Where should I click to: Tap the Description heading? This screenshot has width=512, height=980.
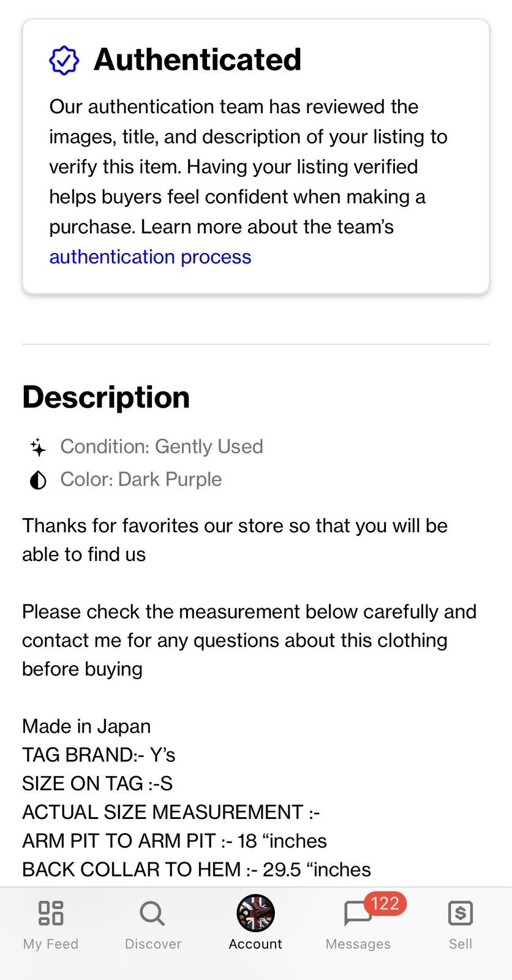[106, 398]
